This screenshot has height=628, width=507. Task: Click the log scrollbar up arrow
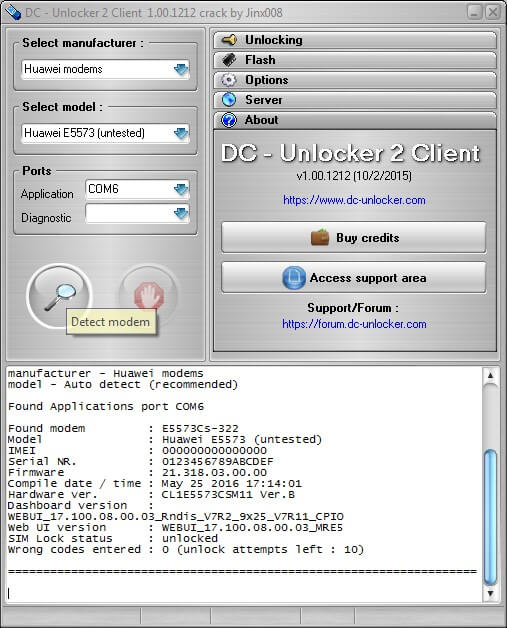(x=490, y=376)
